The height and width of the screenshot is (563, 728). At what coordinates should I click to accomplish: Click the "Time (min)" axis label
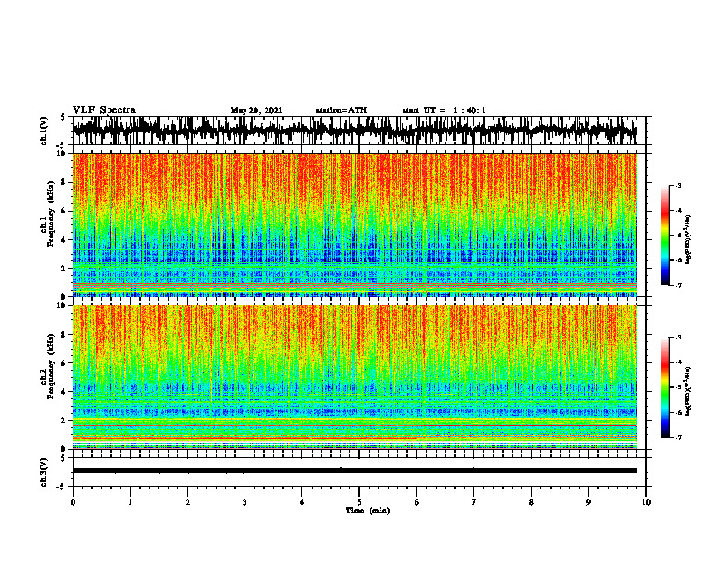point(368,511)
